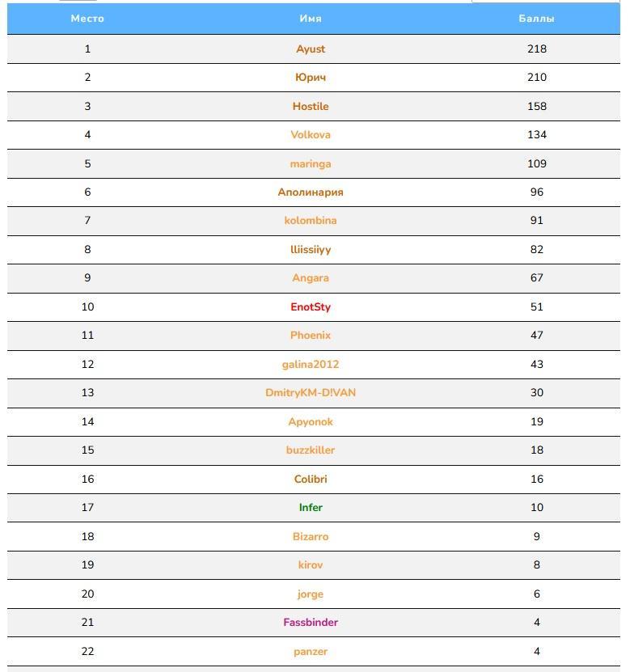Sort by the Баллы column header

point(536,19)
